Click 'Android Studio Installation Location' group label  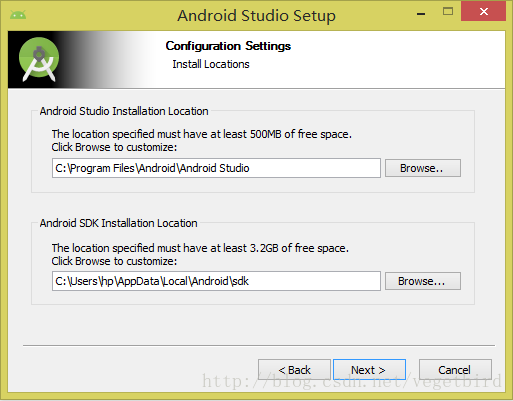click(x=124, y=111)
